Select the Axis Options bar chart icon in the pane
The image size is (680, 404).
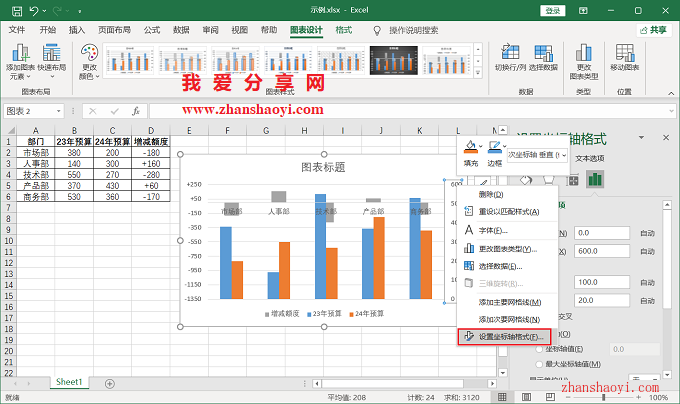point(595,179)
